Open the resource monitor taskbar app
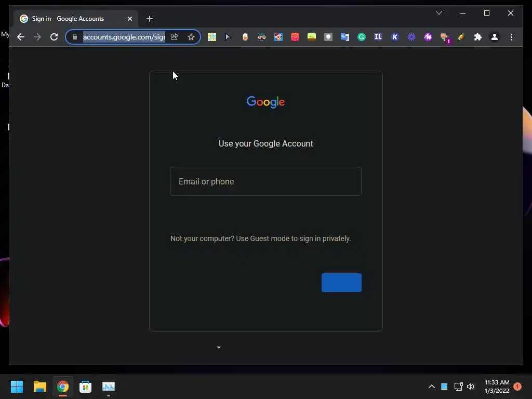The image size is (532, 399). coord(109,387)
